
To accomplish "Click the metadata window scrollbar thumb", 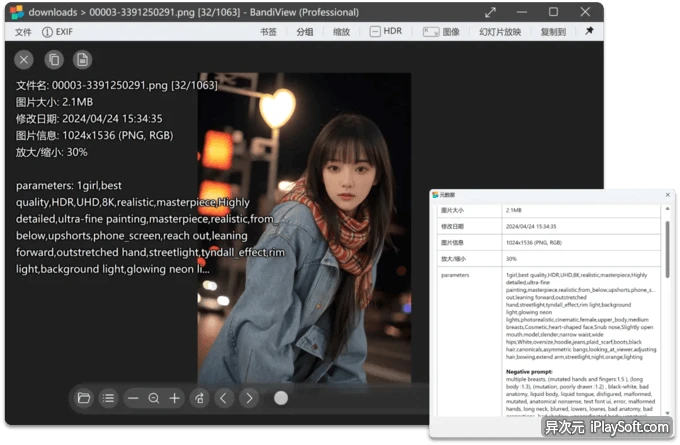I will tap(667, 249).
